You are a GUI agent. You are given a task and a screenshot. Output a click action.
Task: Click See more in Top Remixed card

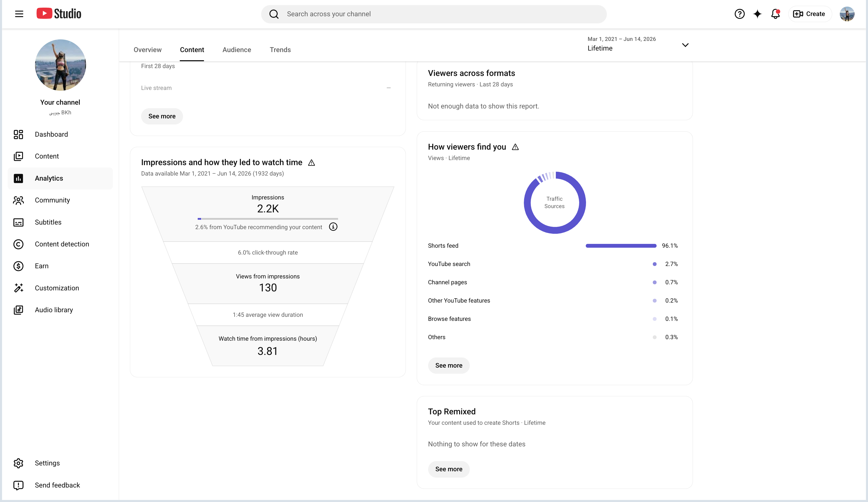point(449,469)
